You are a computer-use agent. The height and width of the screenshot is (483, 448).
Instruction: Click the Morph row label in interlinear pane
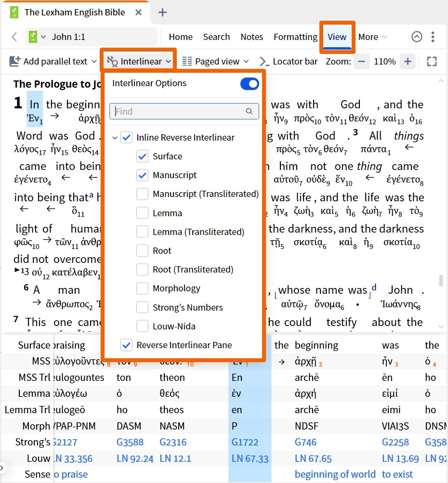pos(36,426)
